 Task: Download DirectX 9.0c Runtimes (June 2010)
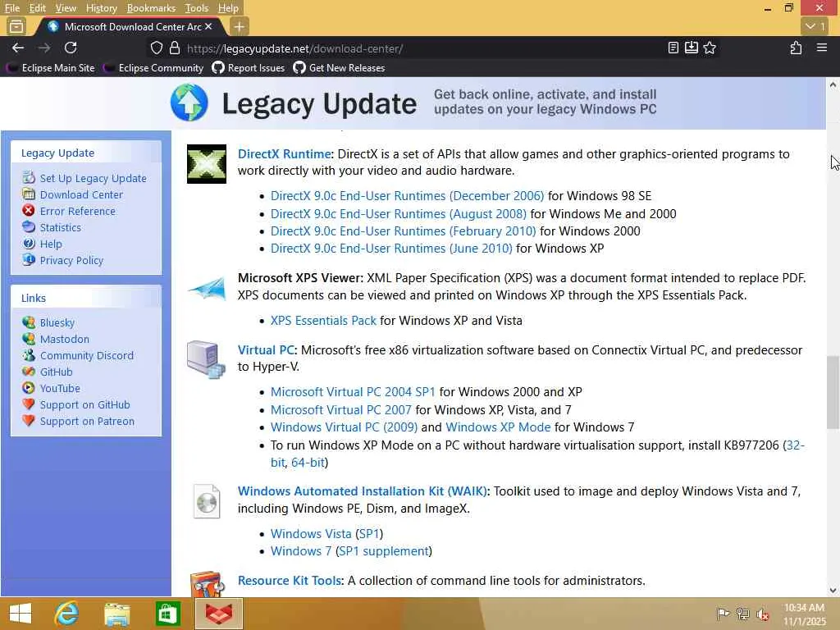pos(391,249)
